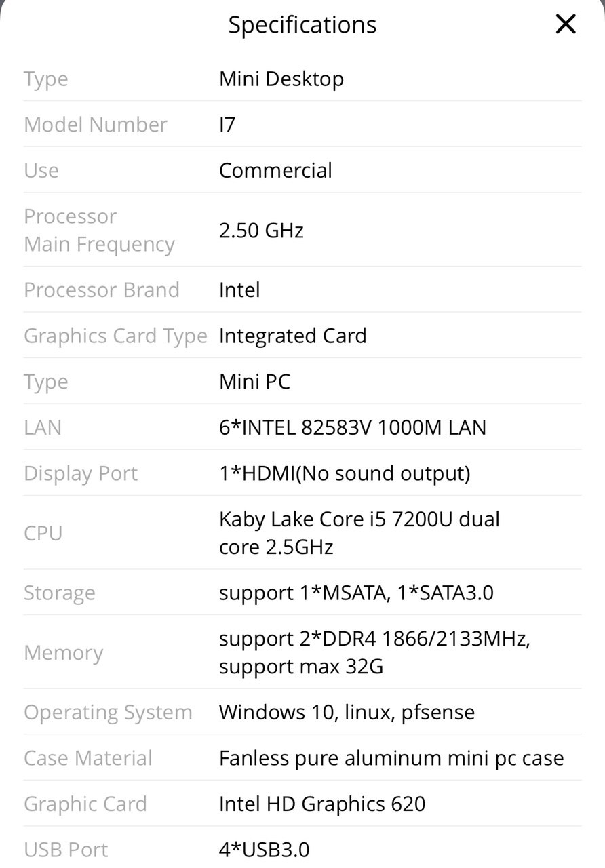Select the Intel HD Graphics 620 value

coord(322,804)
